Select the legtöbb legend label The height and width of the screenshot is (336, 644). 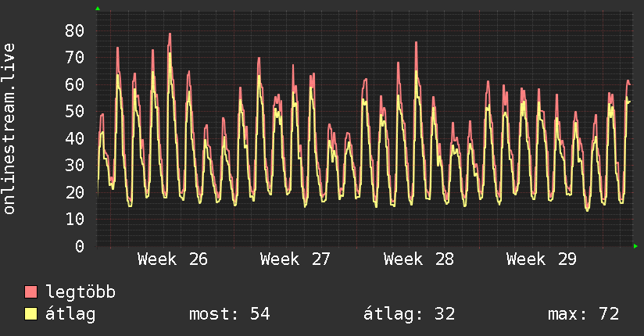(x=80, y=291)
